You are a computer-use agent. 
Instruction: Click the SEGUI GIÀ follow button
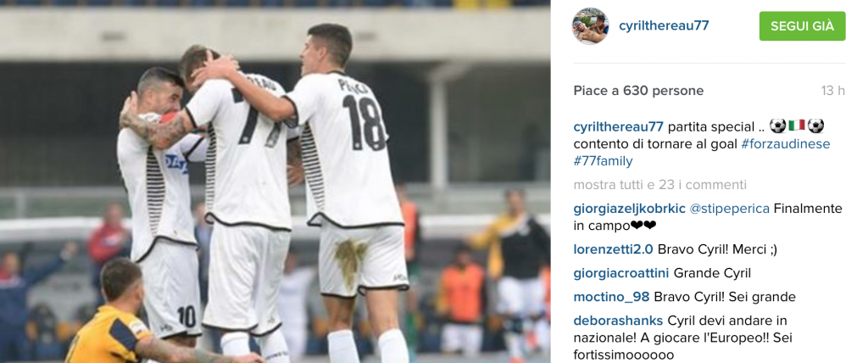tap(802, 26)
